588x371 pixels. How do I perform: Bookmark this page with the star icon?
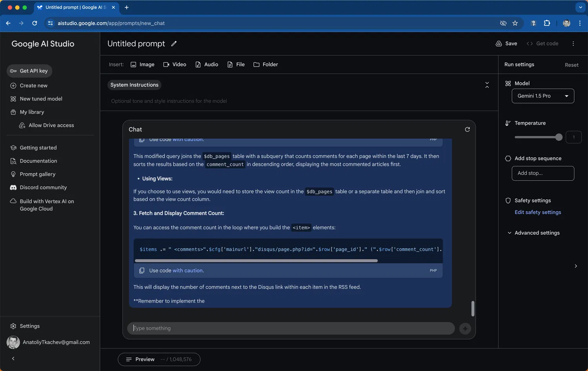515,24
